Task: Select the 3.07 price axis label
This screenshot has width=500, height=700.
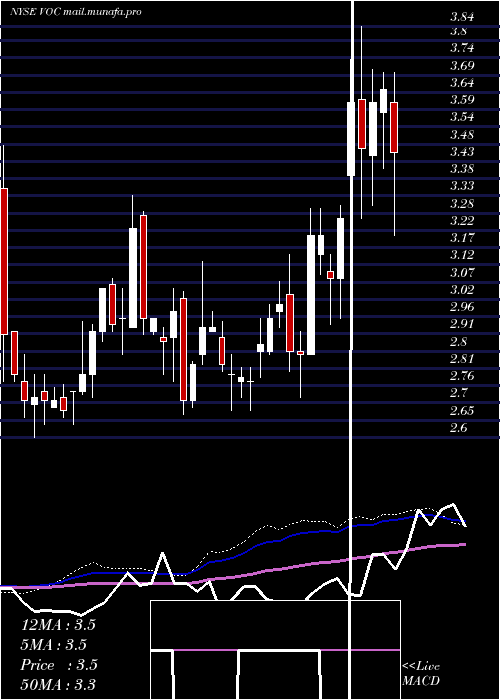Action: coord(462,272)
